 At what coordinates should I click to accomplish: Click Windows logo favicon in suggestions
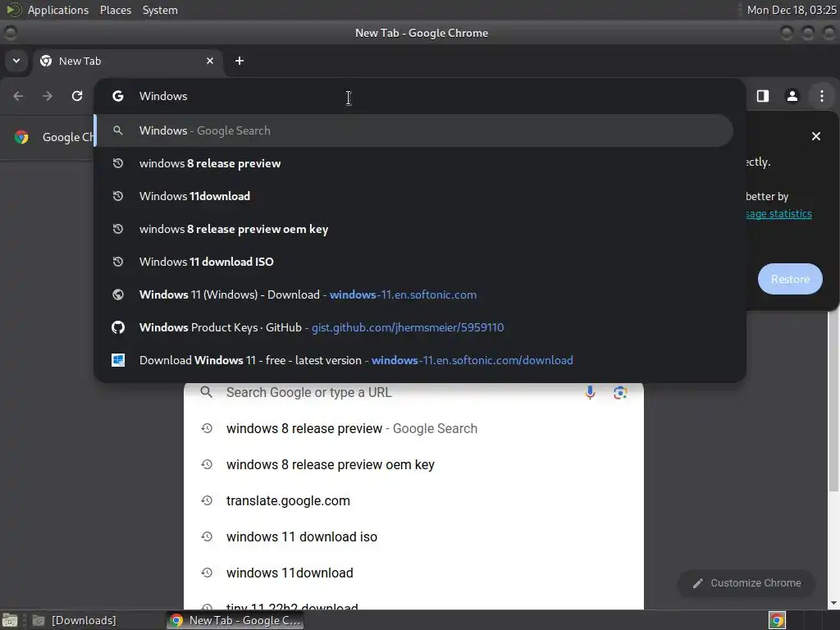[118, 360]
